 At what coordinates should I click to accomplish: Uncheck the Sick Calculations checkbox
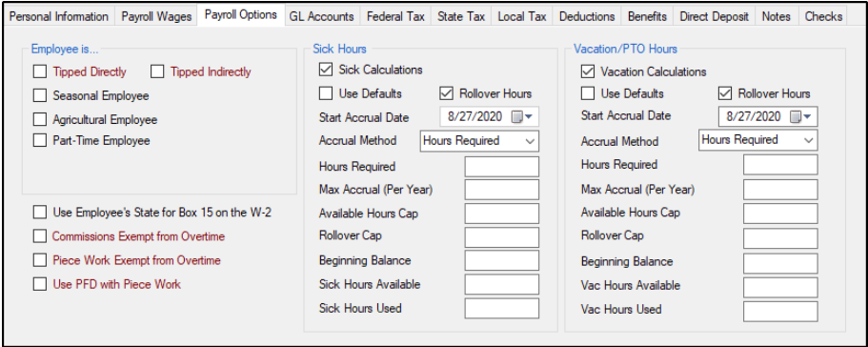click(326, 70)
